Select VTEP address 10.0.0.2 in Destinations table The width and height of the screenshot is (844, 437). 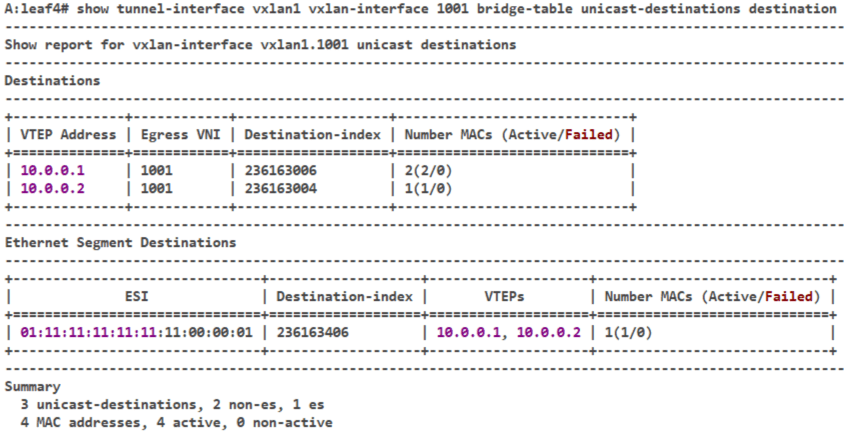tap(52, 187)
